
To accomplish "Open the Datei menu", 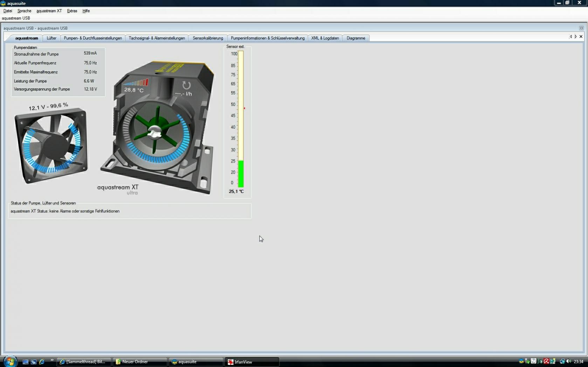I will pos(8,11).
